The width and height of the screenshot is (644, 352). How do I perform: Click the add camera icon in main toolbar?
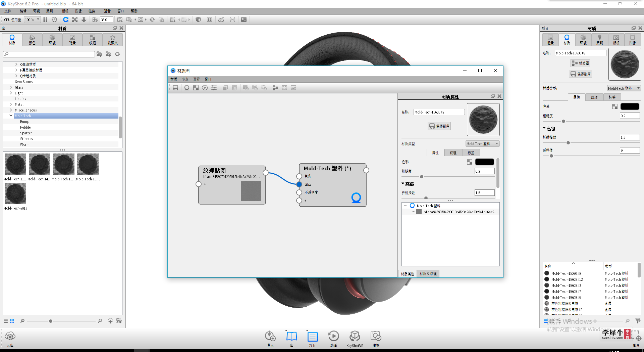(120, 19)
